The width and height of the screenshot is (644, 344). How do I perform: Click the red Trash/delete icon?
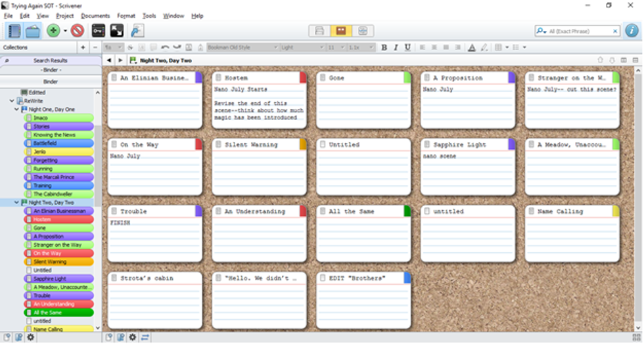pyautogui.click(x=78, y=31)
